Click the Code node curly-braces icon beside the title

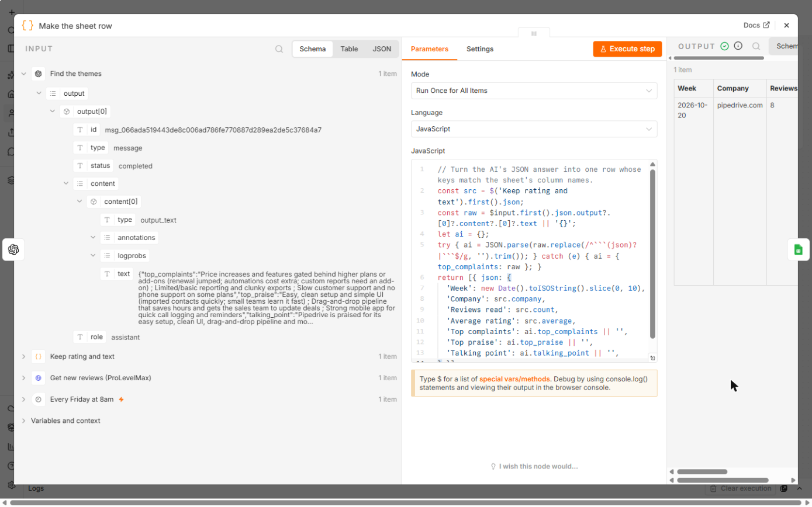[27, 26]
